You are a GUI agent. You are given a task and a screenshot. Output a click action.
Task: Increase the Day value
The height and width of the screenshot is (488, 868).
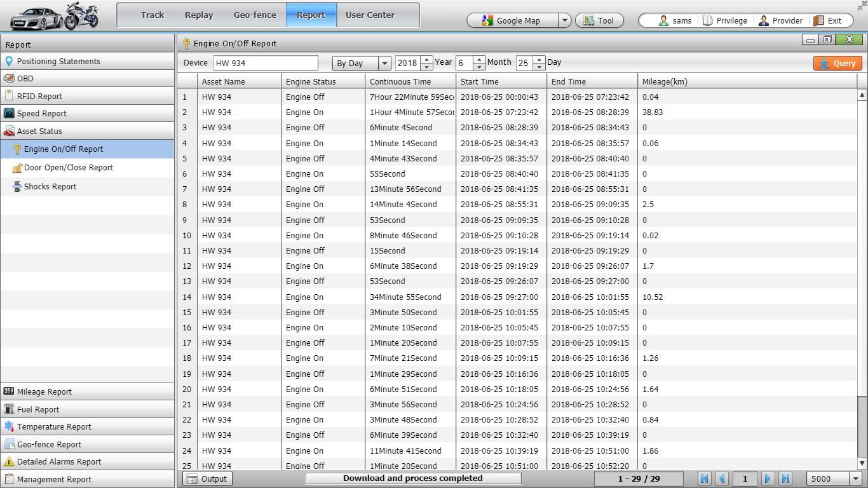539,60
